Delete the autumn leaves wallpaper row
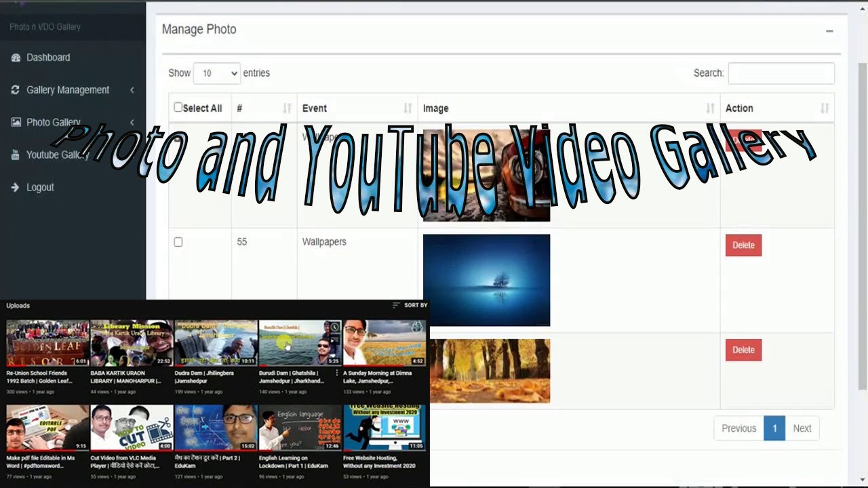The height and width of the screenshot is (488, 868). point(743,350)
